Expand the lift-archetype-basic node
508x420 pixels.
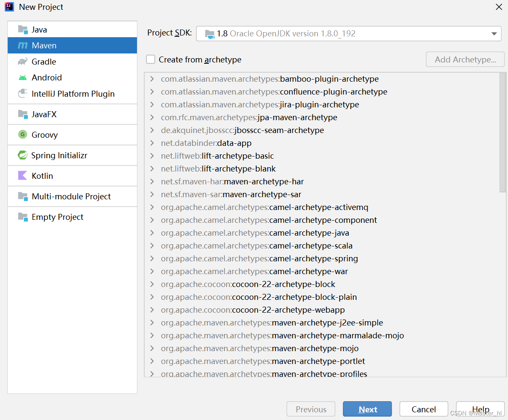pos(152,156)
